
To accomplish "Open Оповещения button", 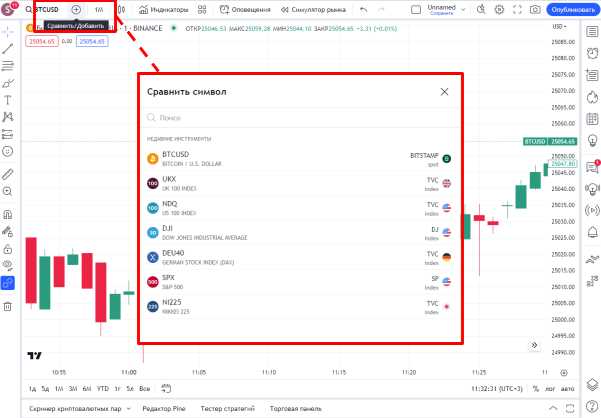I will (x=245, y=10).
